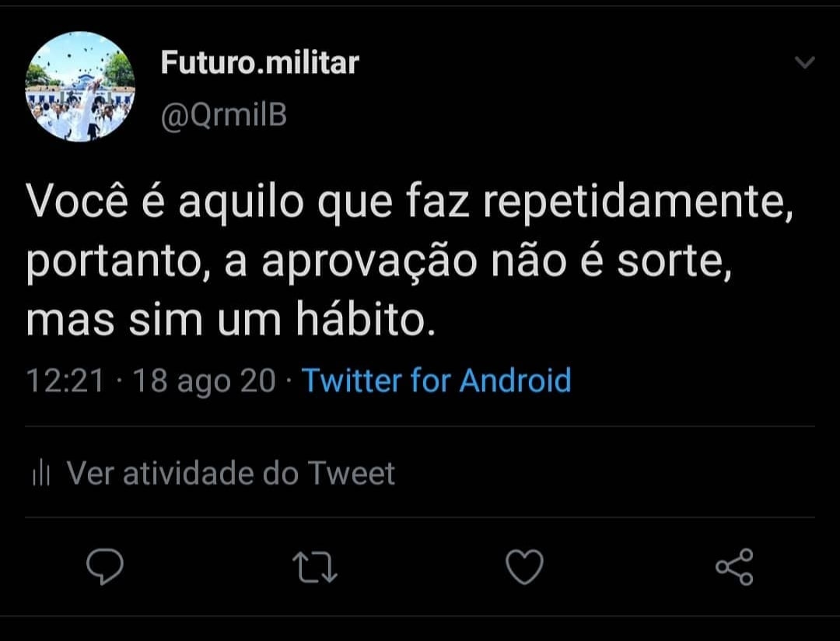The width and height of the screenshot is (840, 641).
Task: Open the Futuro.militar profile picture
Action: [80, 86]
